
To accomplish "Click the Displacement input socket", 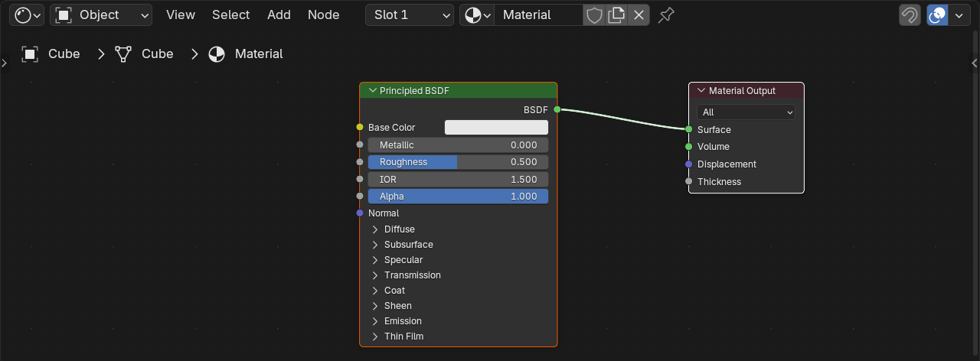I will [x=689, y=164].
